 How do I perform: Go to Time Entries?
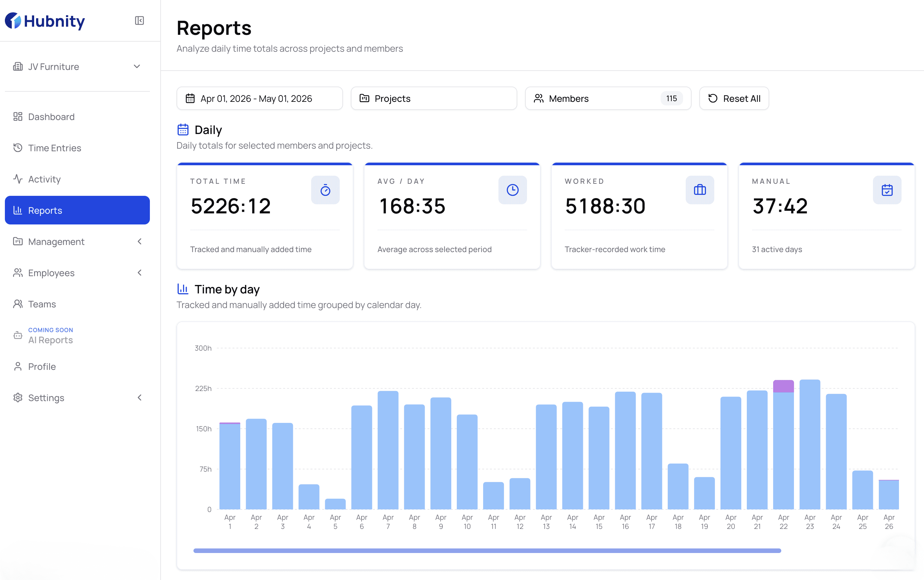[x=77, y=148]
